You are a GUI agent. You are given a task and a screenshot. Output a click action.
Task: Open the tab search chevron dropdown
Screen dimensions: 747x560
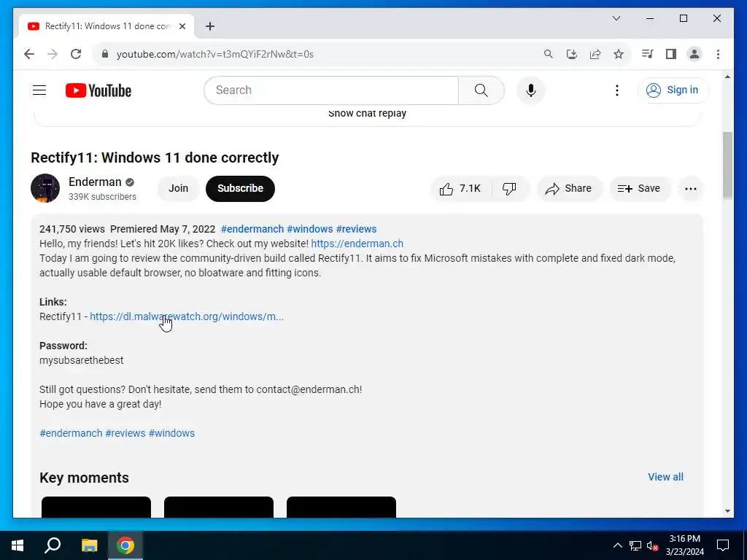click(x=616, y=18)
